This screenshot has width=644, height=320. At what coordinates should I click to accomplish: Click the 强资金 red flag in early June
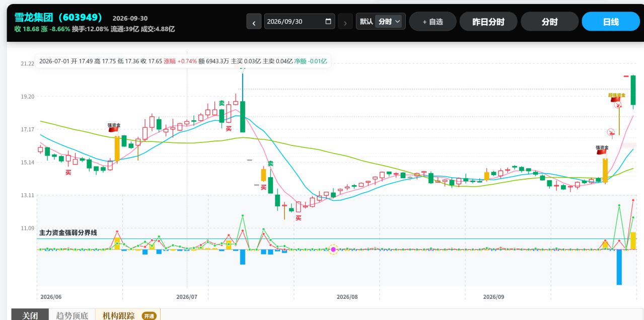(x=113, y=129)
